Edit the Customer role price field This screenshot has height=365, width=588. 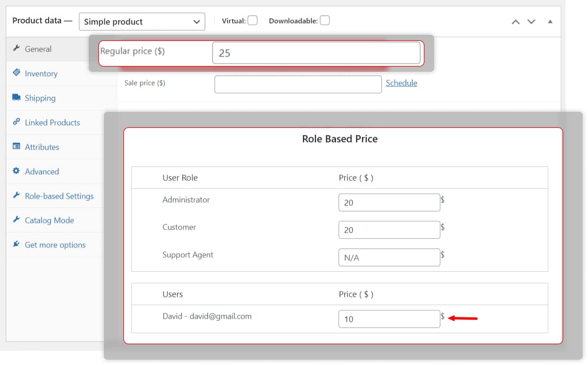click(x=389, y=230)
